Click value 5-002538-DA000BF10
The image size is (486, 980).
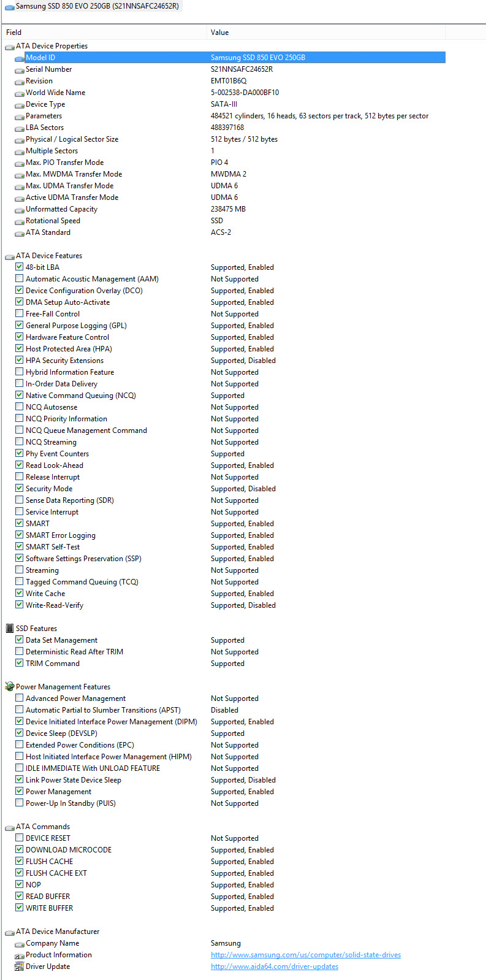pos(245,93)
